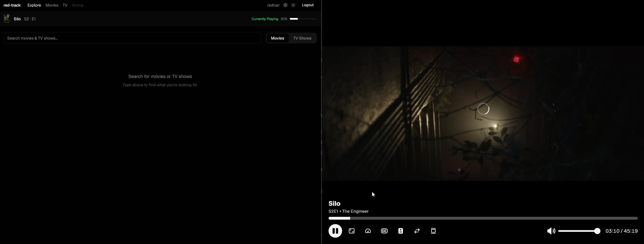Open the playback speed gauge icon
Image resolution: width=644 pixels, height=244 pixels.
click(368, 231)
